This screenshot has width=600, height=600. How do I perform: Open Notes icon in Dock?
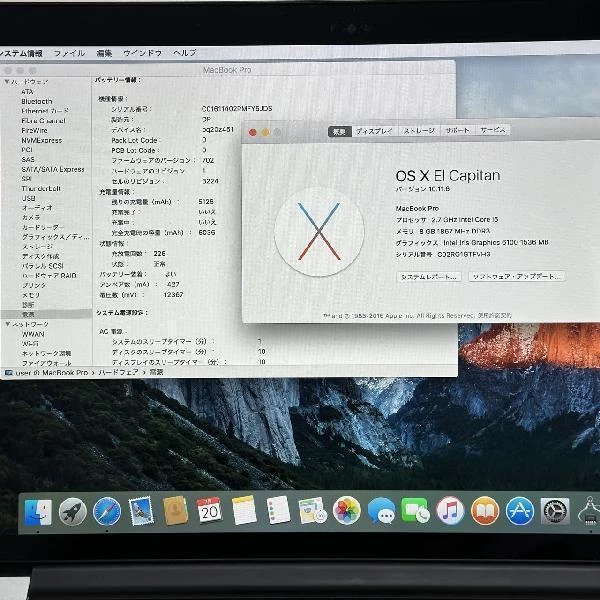pyautogui.click(x=244, y=510)
